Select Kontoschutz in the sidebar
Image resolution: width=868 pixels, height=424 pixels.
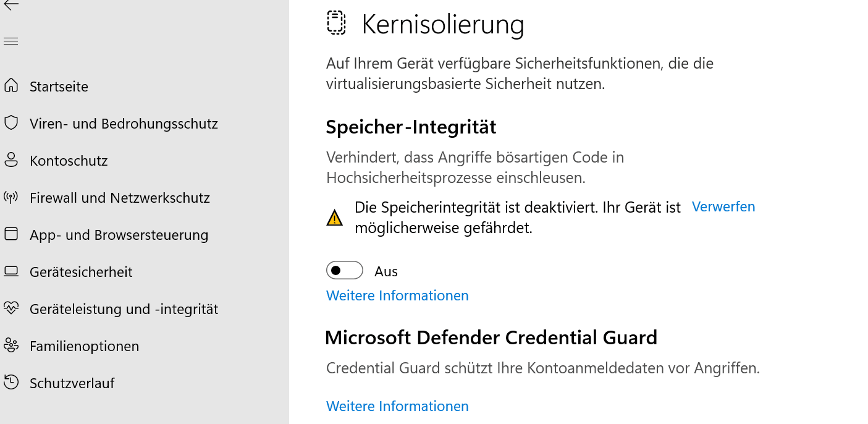point(69,161)
